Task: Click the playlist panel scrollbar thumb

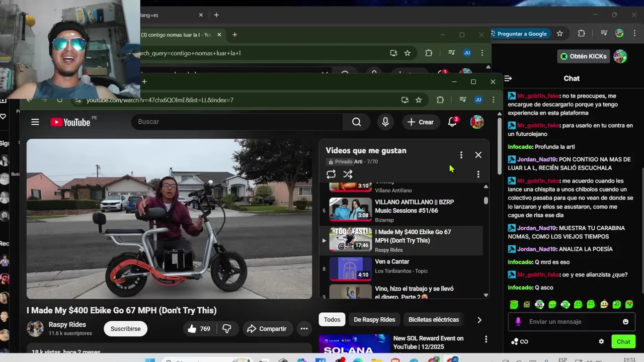Action: tap(486, 200)
